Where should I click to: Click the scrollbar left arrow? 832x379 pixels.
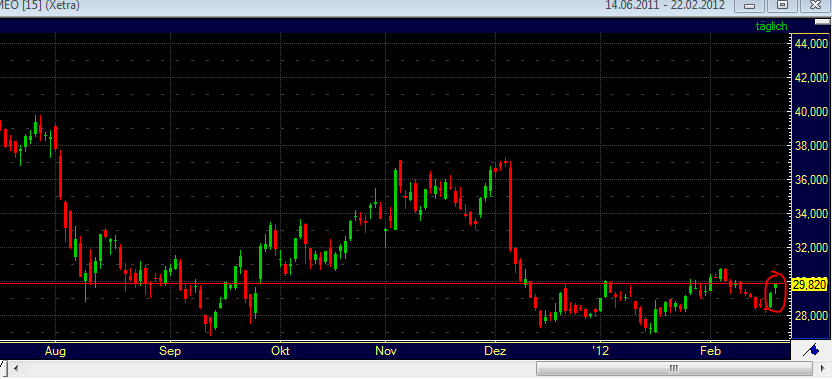(x=16, y=368)
